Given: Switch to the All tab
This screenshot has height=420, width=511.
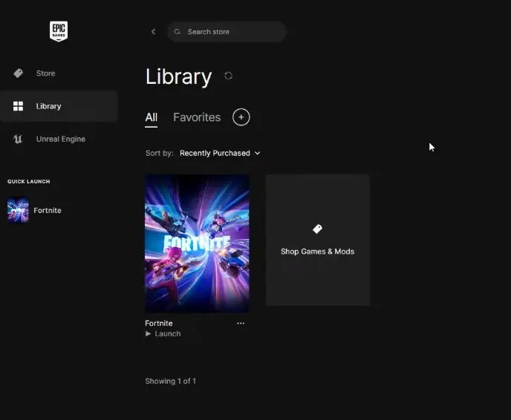Looking at the screenshot, I should click(152, 117).
